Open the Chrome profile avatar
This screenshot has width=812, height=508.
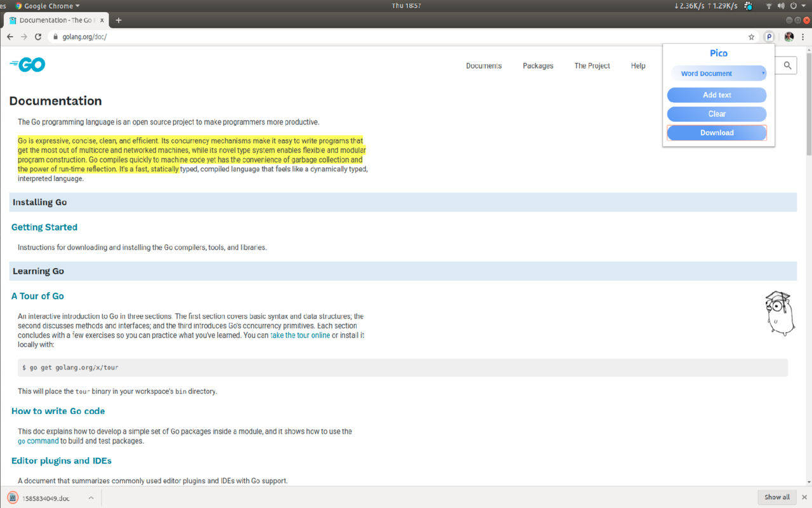[x=789, y=37]
